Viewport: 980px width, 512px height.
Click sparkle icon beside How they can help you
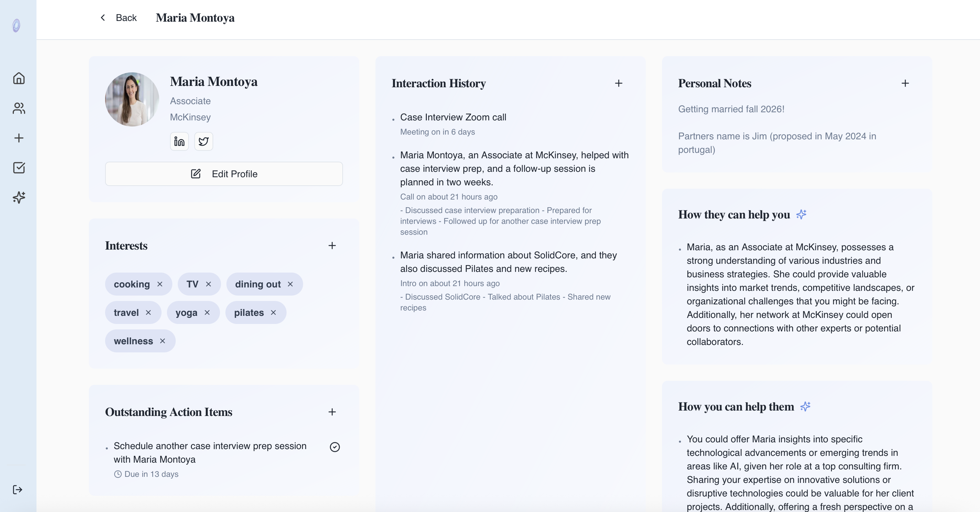point(801,214)
